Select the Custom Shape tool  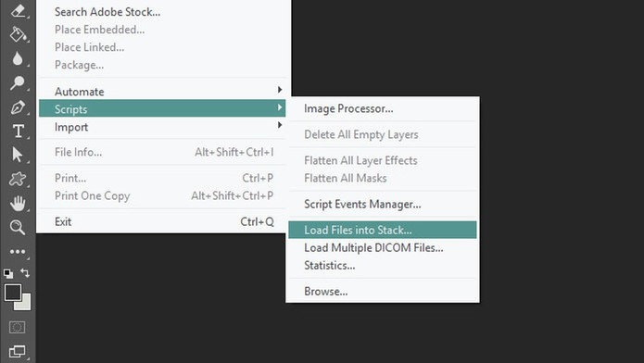pos(18,179)
